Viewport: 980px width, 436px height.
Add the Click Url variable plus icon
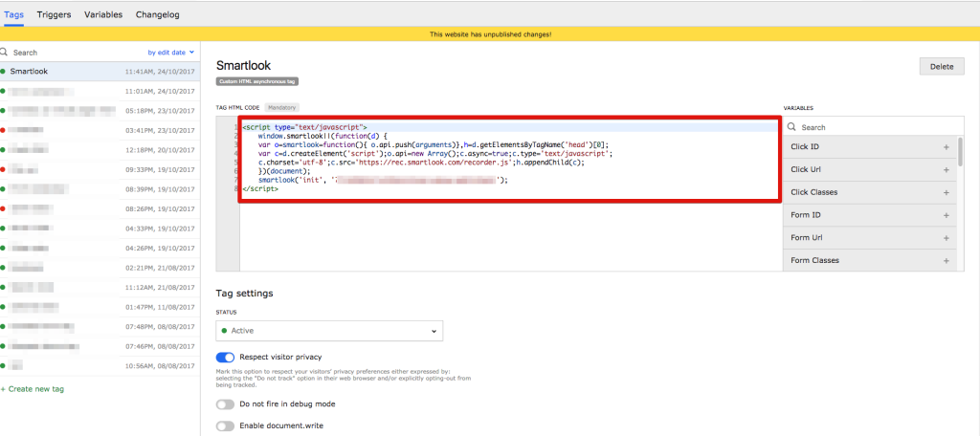[947, 170]
